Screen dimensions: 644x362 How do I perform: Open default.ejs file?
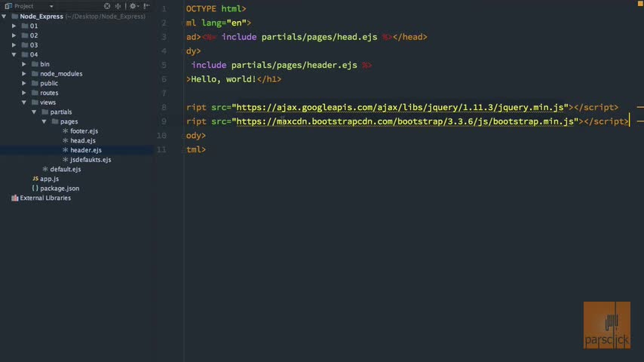point(66,169)
